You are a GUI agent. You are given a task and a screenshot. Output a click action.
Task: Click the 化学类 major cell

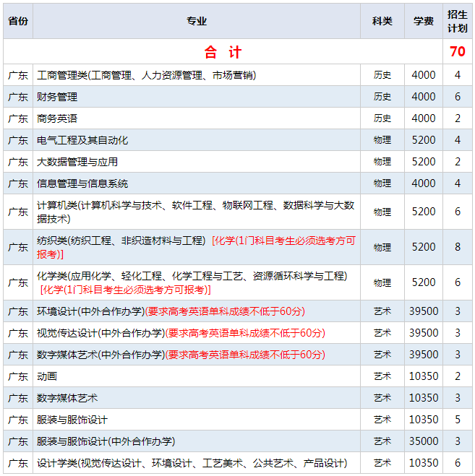tap(197, 282)
